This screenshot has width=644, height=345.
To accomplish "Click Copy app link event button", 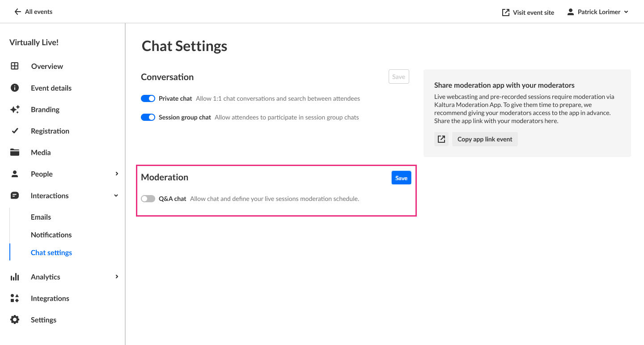I will [485, 139].
